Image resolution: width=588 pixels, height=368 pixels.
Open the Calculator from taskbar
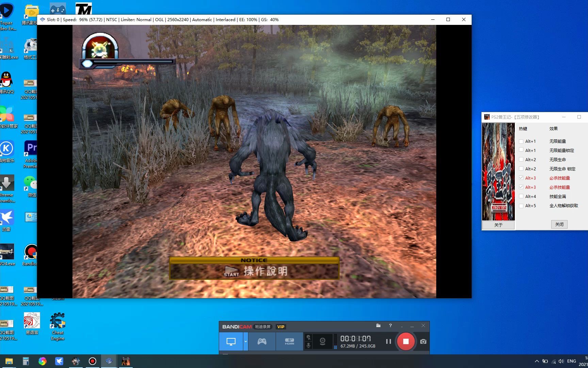[x=26, y=361]
